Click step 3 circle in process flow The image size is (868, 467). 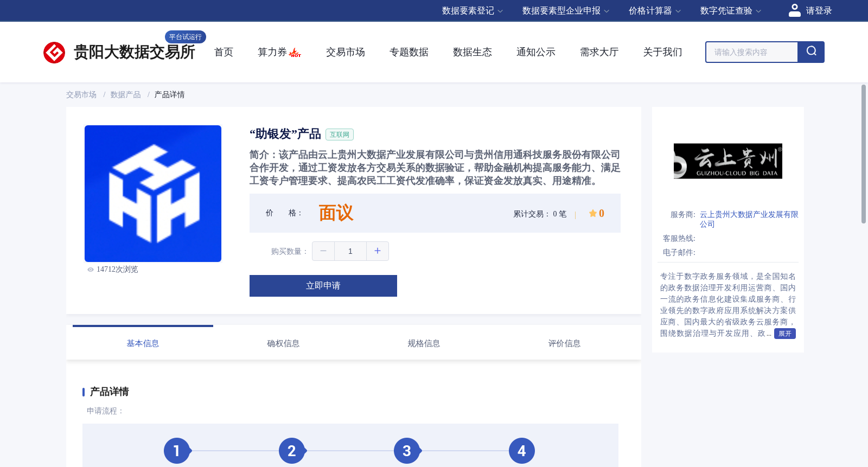[407, 451]
